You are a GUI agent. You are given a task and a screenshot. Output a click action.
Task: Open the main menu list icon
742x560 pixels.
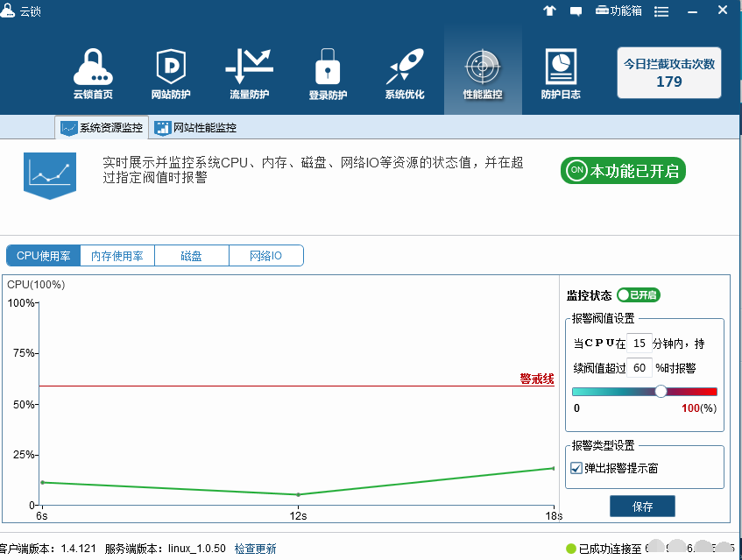[662, 11]
